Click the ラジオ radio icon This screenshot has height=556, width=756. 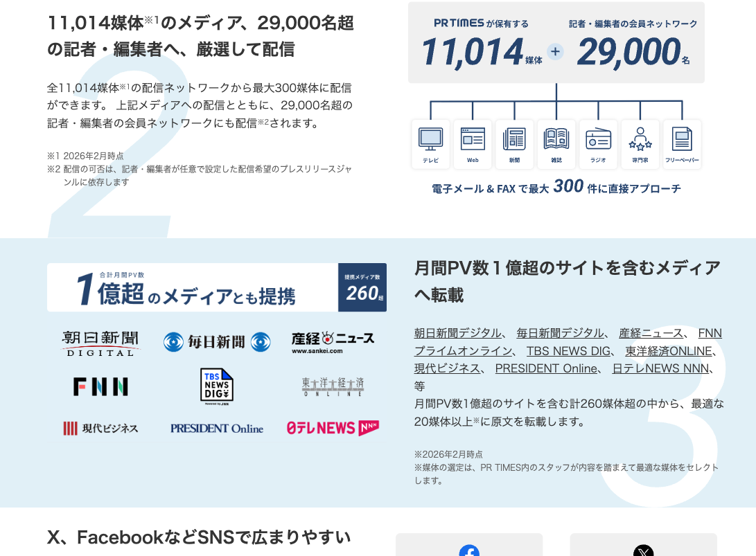(x=598, y=140)
